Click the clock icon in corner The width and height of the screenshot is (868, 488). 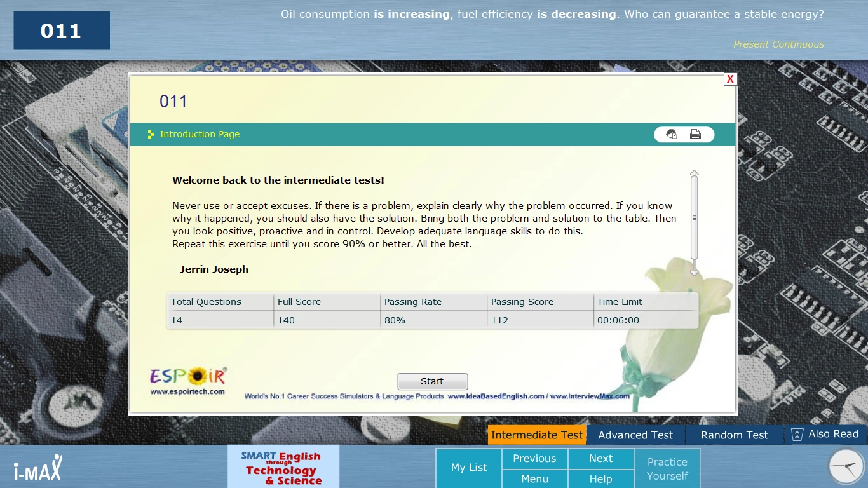846,467
